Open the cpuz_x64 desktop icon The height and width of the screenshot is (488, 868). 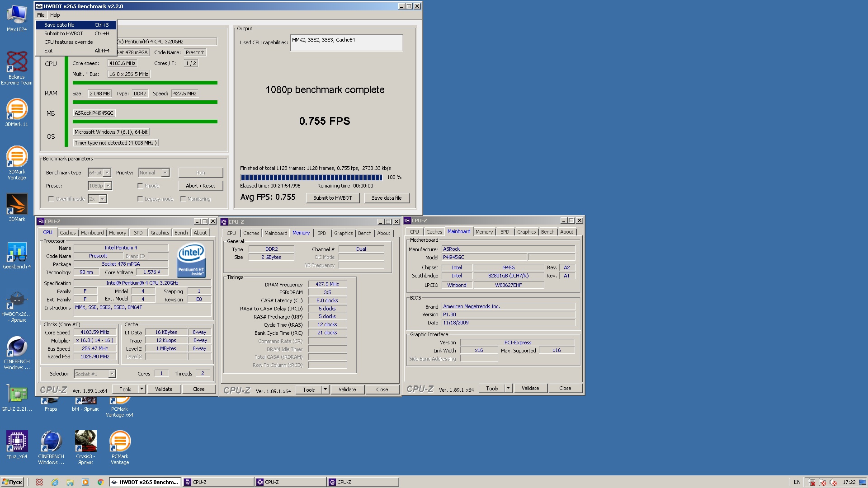pos(17,445)
